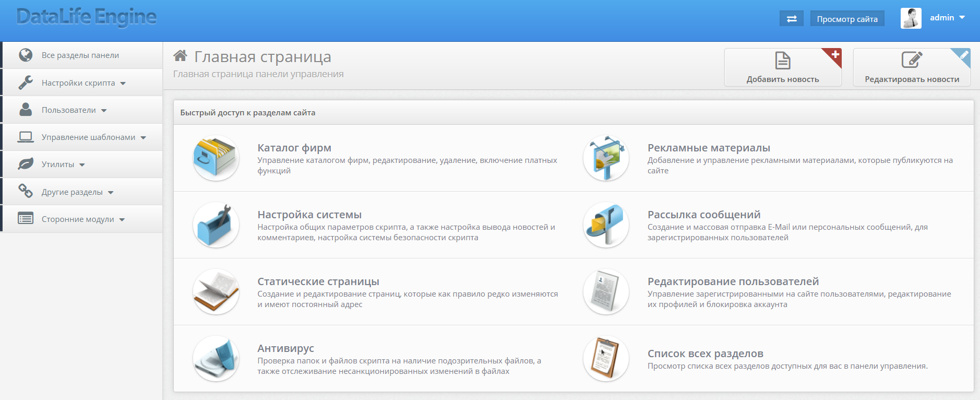Expand the Пользователи caret
This screenshot has width=980, height=400.
(104, 111)
